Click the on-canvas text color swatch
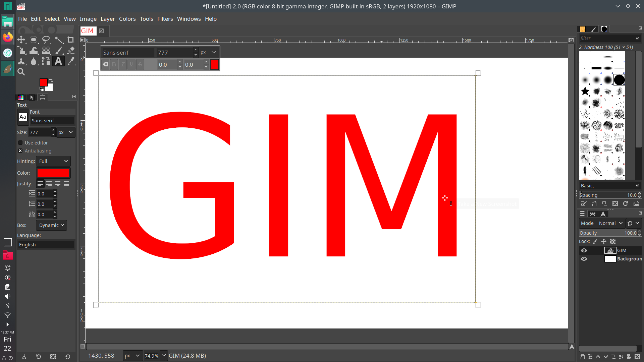This screenshot has width=644, height=362. pyautogui.click(x=214, y=65)
